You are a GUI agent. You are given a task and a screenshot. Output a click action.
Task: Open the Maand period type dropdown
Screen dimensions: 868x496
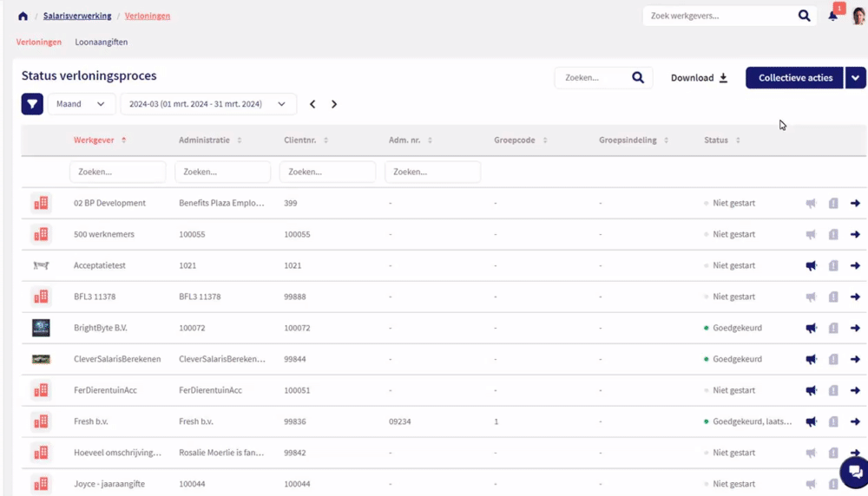pos(82,104)
